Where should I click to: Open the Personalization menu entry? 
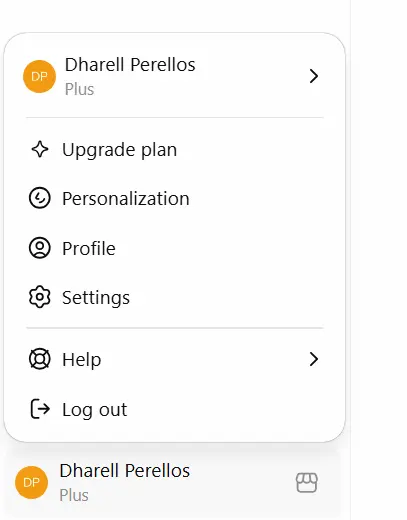[174, 198]
